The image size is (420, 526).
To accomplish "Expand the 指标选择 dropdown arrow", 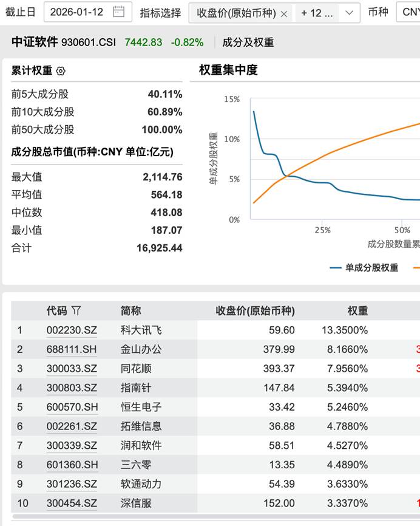I will [349, 13].
